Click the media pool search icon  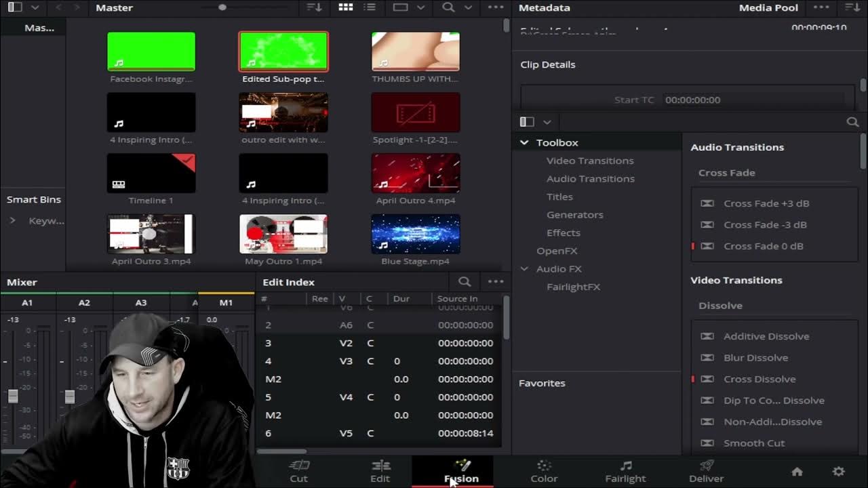[448, 7]
